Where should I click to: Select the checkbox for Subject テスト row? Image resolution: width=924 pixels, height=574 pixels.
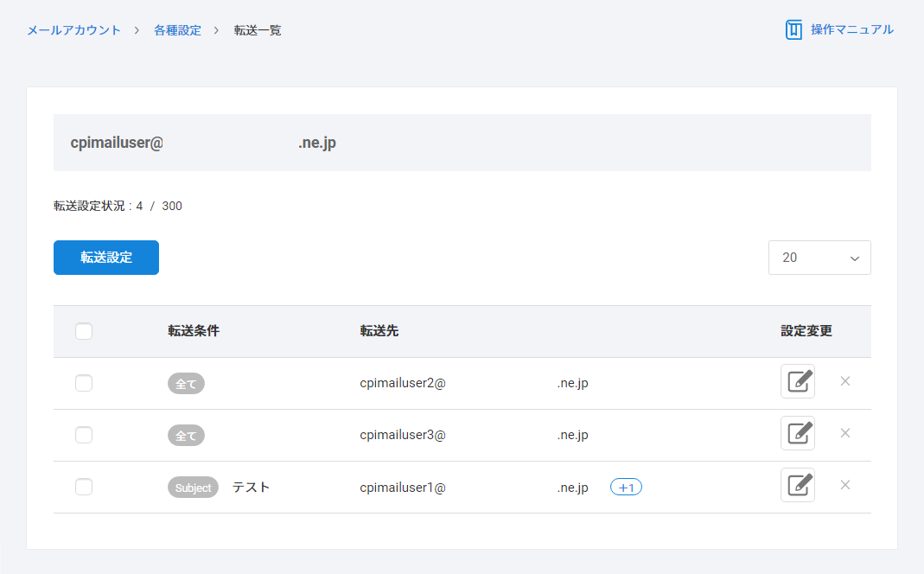(x=84, y=487)
